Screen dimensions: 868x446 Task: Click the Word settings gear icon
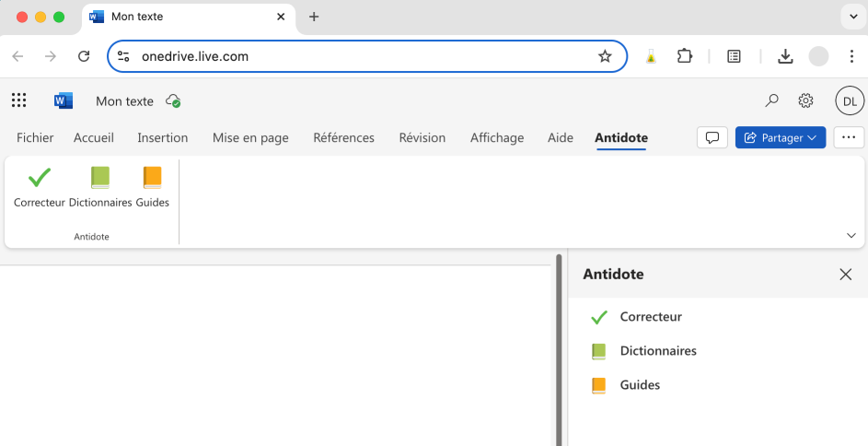(x=805, y=100)
